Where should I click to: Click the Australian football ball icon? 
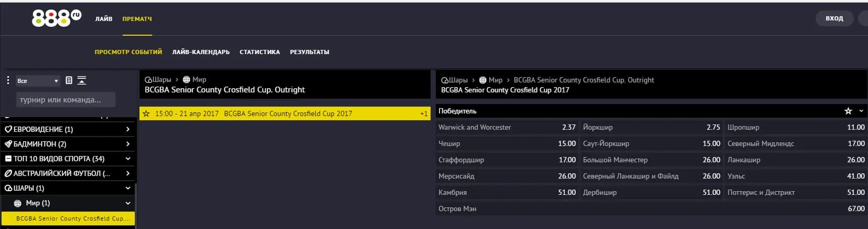coord(8,173)
